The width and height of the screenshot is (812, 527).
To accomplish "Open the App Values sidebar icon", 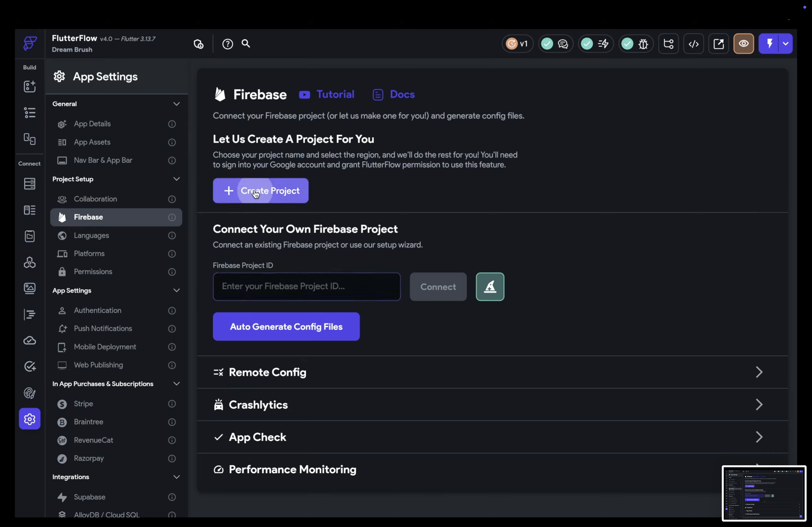I will [x=30, y=236].
